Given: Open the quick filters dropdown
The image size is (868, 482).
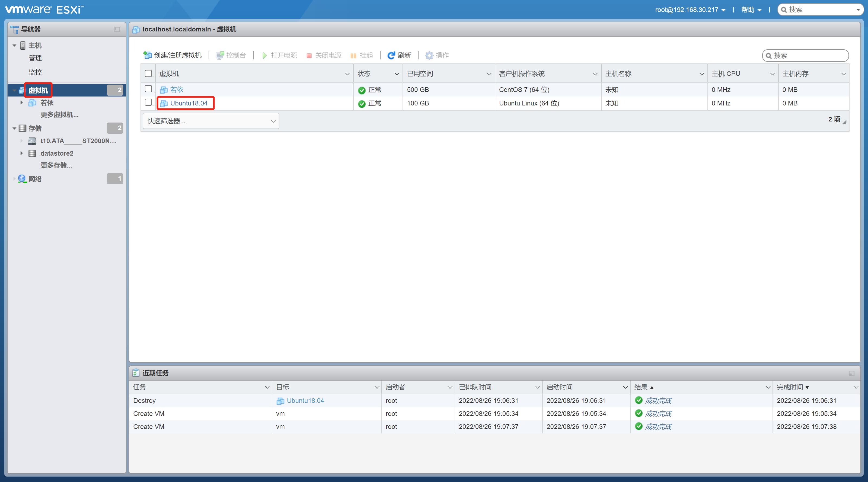Looking at the screenshot, I should [x=210, y=121].
